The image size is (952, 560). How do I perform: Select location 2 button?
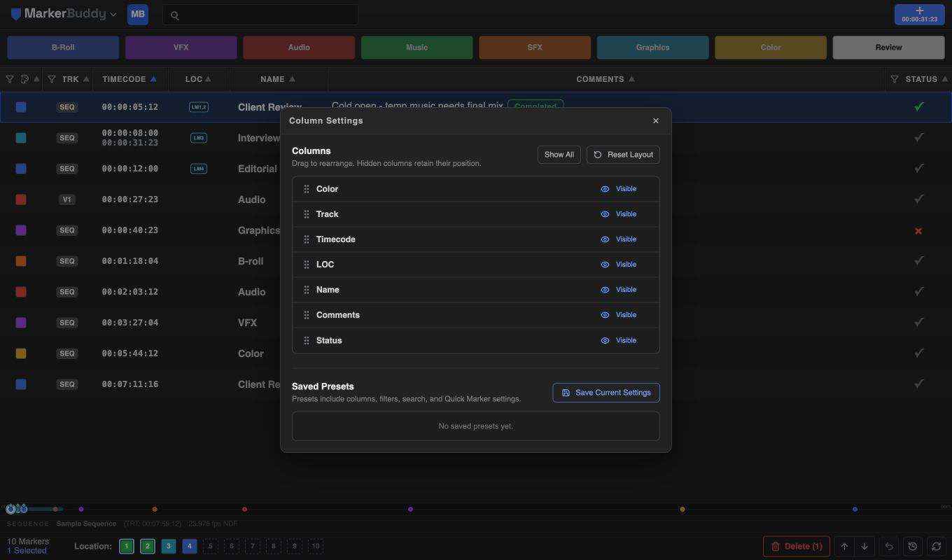pos(148,547)
